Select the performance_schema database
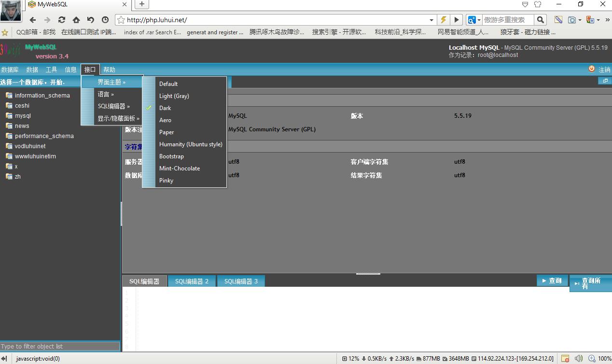This screenshot has width=612, height=364. tap(44, 136)
